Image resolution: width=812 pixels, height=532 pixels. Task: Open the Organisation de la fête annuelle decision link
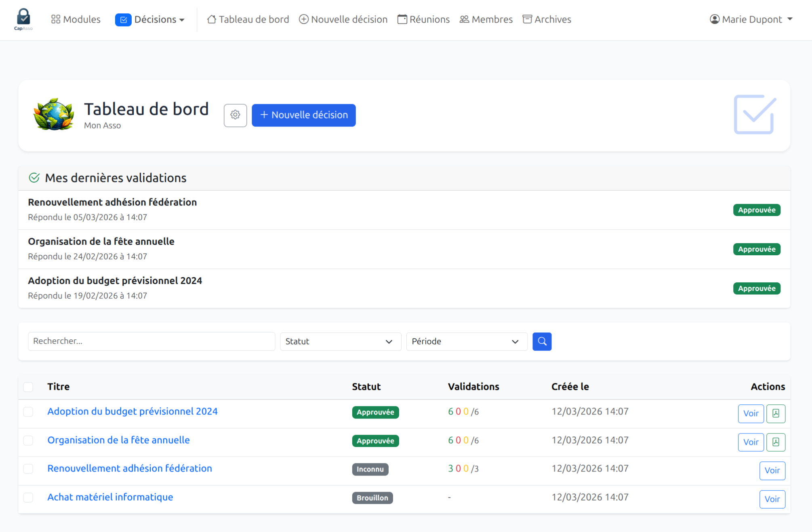118,440
